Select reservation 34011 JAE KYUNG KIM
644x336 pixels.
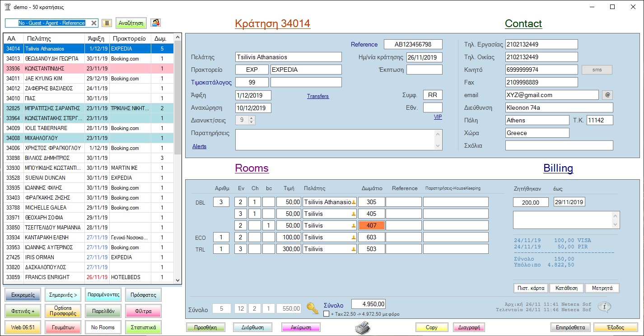(88, 79)
